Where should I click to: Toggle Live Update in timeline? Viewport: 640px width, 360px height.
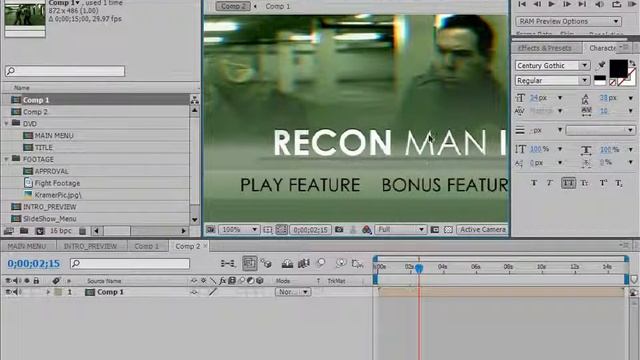(x=250, y=264)
